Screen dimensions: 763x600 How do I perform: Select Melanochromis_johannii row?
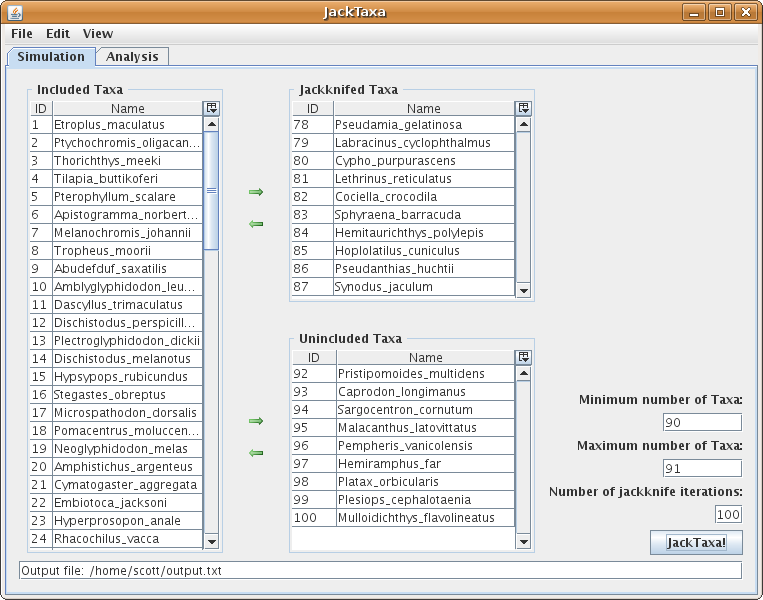coord(116,233)
